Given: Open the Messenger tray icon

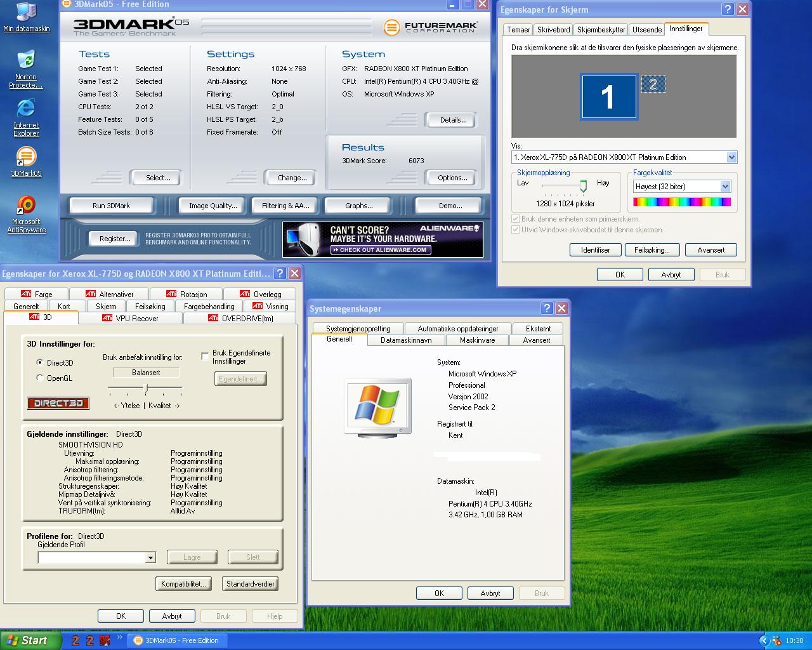Looking at the screenshot, I should pyautogui.click(x=776, y=640).
